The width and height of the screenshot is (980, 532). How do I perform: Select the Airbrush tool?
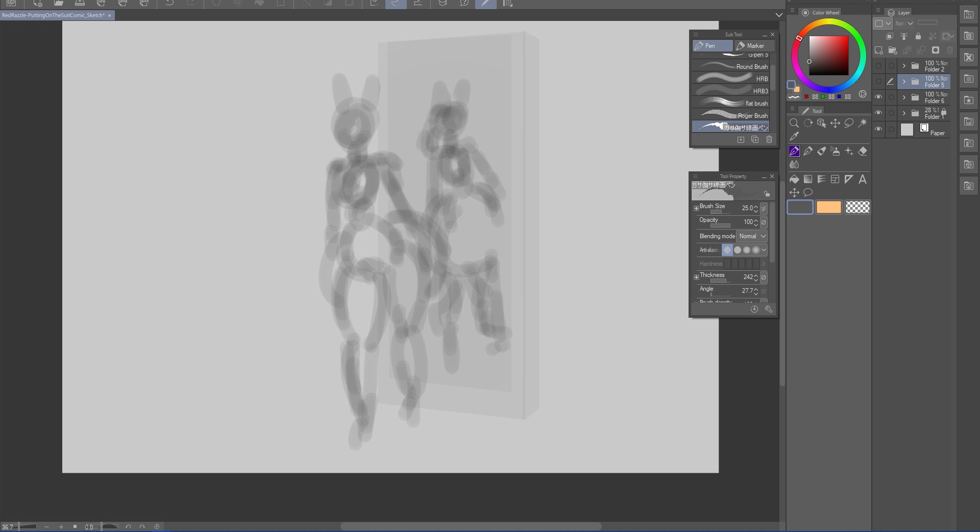[x=835, y=151]
